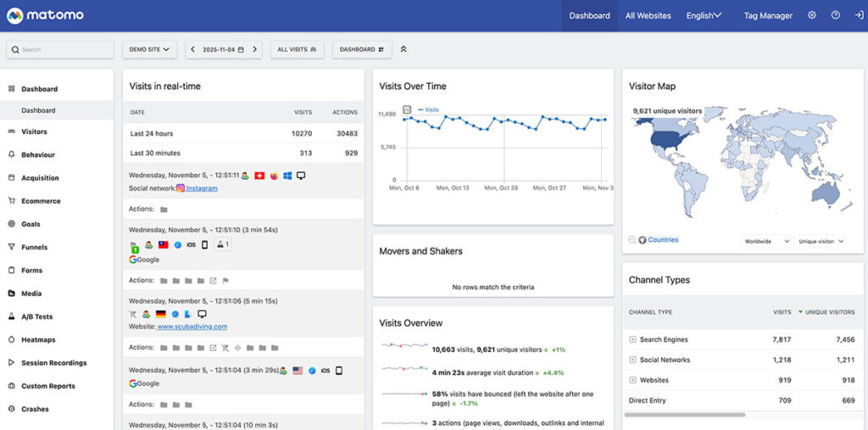Click the Funnels filter icon in sidebar

[12, 247]
